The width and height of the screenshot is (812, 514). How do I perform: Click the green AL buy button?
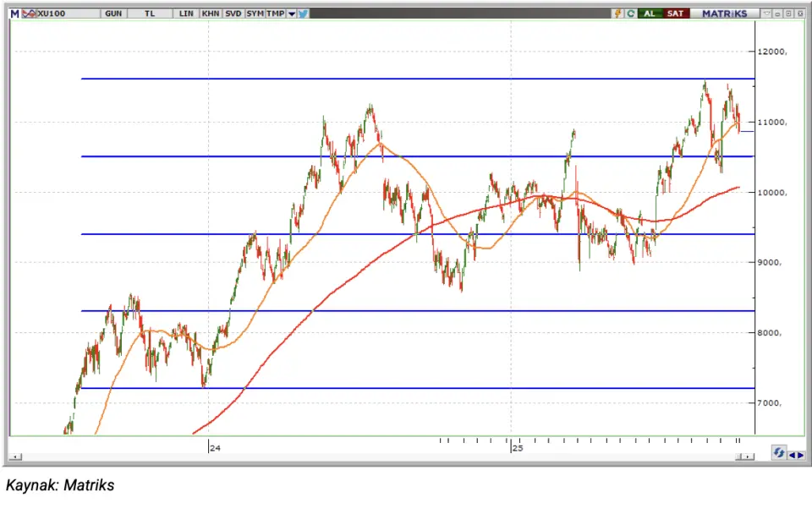click(x=650, y=14)
